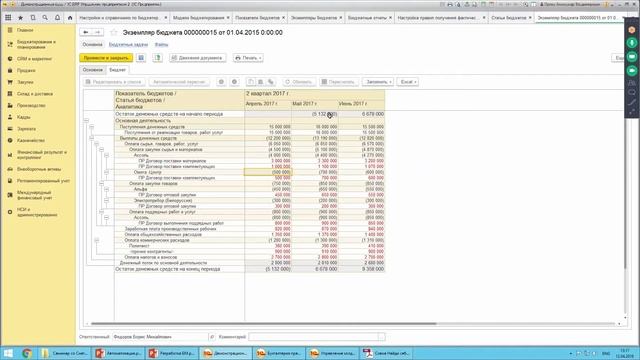Collapse Оплата закупки сырья и материалов group
This screenshot has height=360, width=640.
[101, 150]
